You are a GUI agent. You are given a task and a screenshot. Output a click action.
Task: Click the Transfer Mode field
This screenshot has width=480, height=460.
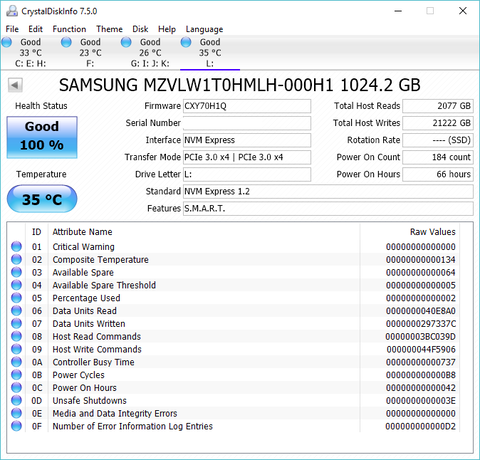pyautogui.click(x=247, y=157)
